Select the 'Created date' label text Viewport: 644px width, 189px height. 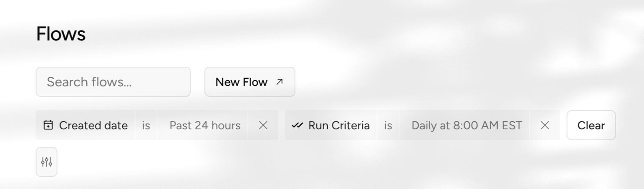93,125
